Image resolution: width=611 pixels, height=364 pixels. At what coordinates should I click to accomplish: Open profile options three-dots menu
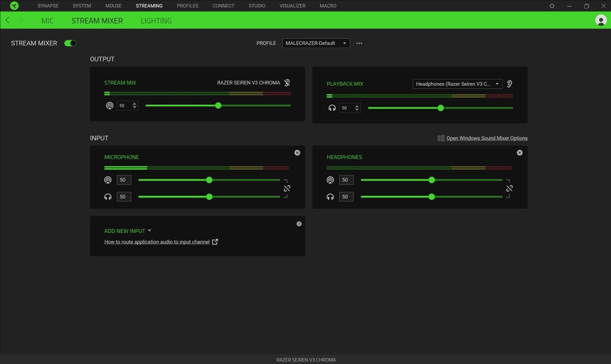tap(359, 43)
